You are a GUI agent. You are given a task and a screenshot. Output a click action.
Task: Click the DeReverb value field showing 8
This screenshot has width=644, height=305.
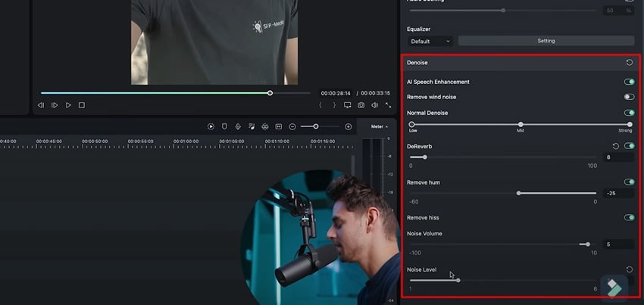point(618,157)
